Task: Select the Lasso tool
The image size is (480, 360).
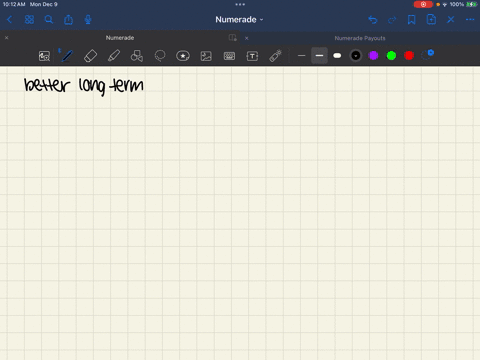Action: point(160,56)
